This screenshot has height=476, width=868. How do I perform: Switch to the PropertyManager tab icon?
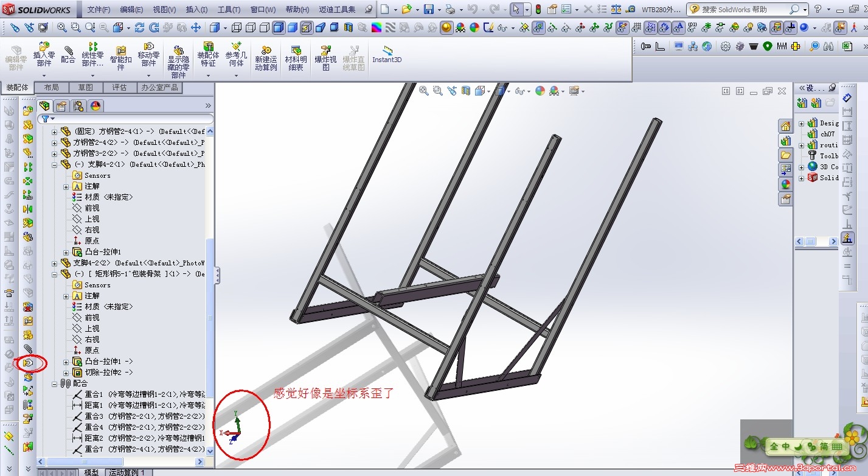61,106
